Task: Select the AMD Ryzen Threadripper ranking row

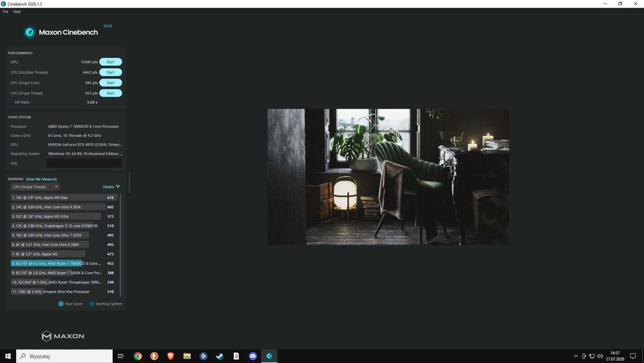Action: (x=64, y=282)
